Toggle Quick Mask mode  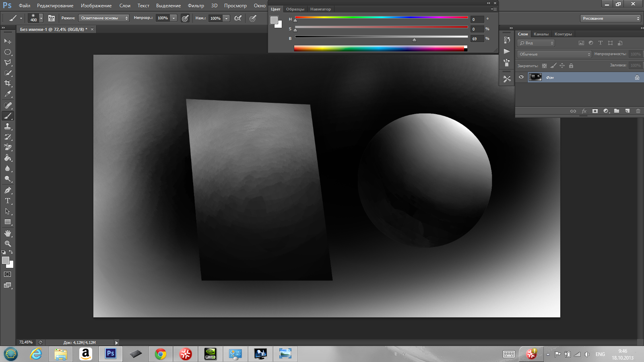pyautogui.click(x=8, y=274)
